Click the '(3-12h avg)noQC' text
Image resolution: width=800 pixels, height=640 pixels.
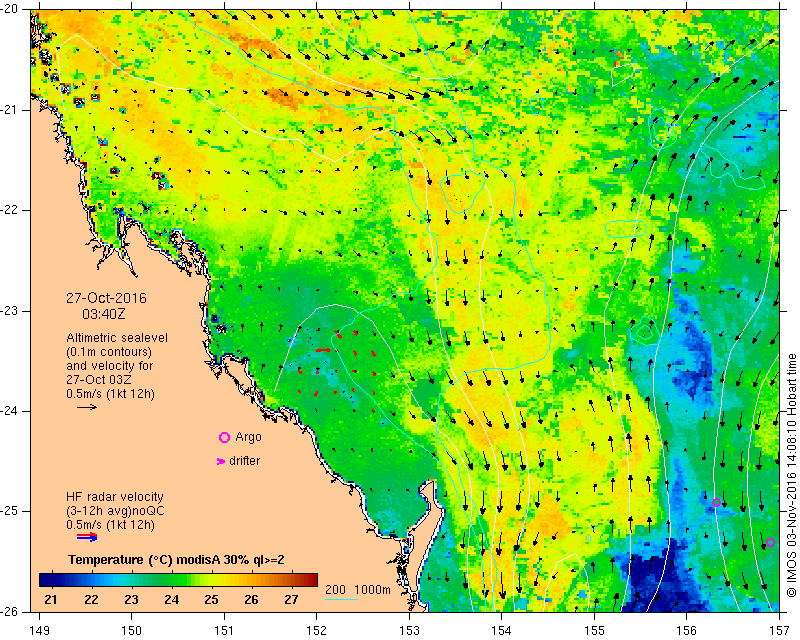coord(115,511)
